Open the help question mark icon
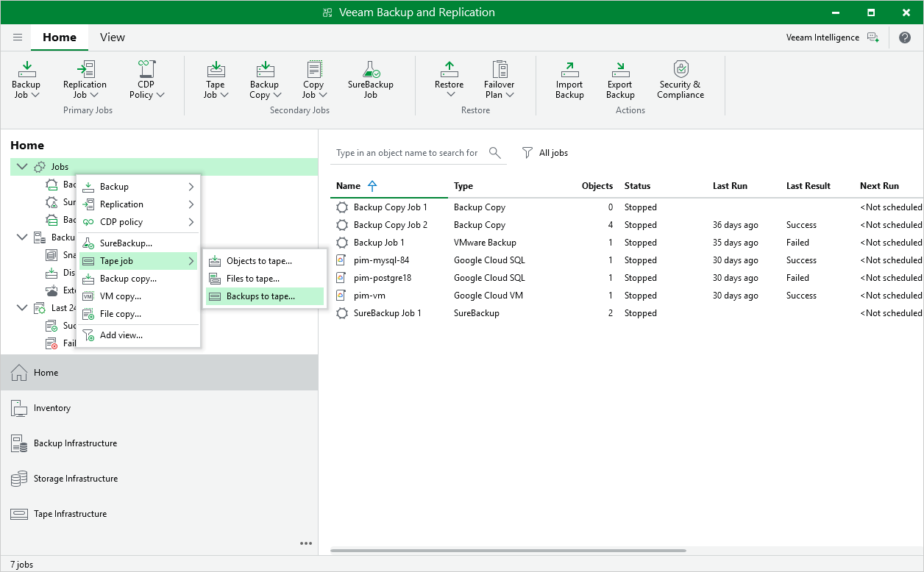924x572 pixels. [x=907, y=37]
